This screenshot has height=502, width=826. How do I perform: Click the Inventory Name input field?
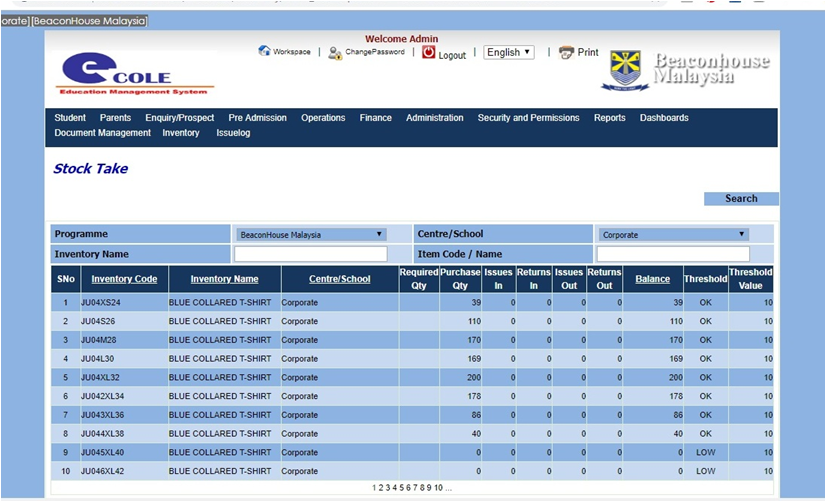(311, 254)
